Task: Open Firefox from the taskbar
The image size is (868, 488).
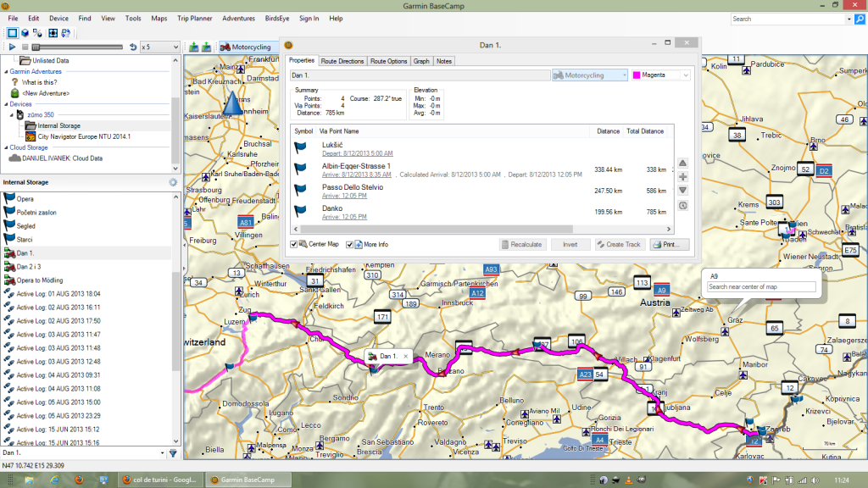Action: [79, 480]
